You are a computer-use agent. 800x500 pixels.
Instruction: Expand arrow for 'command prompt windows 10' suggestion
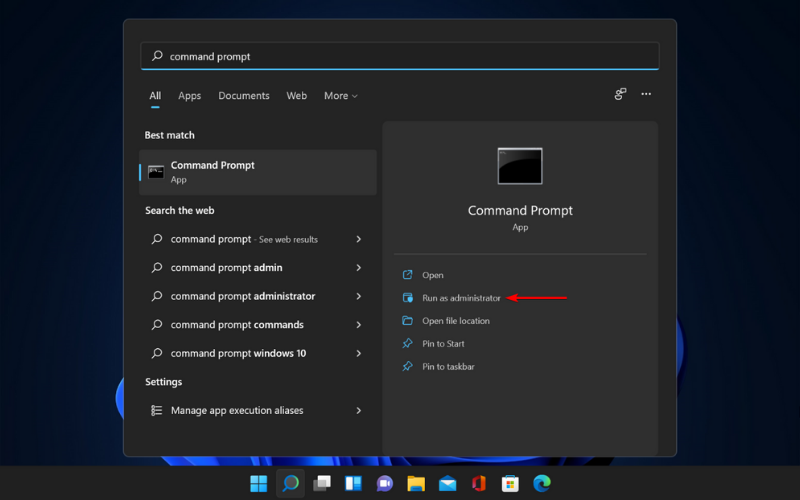point(359,354)
